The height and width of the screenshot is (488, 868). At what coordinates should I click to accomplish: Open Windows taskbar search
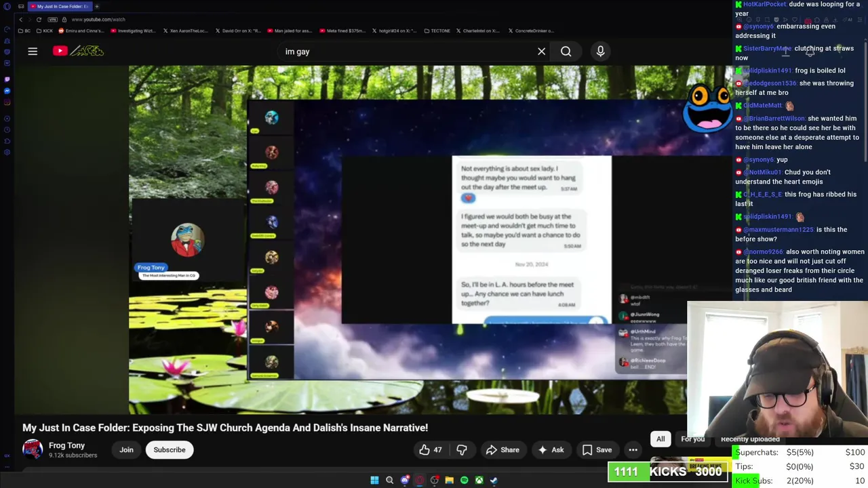(389, 480)
